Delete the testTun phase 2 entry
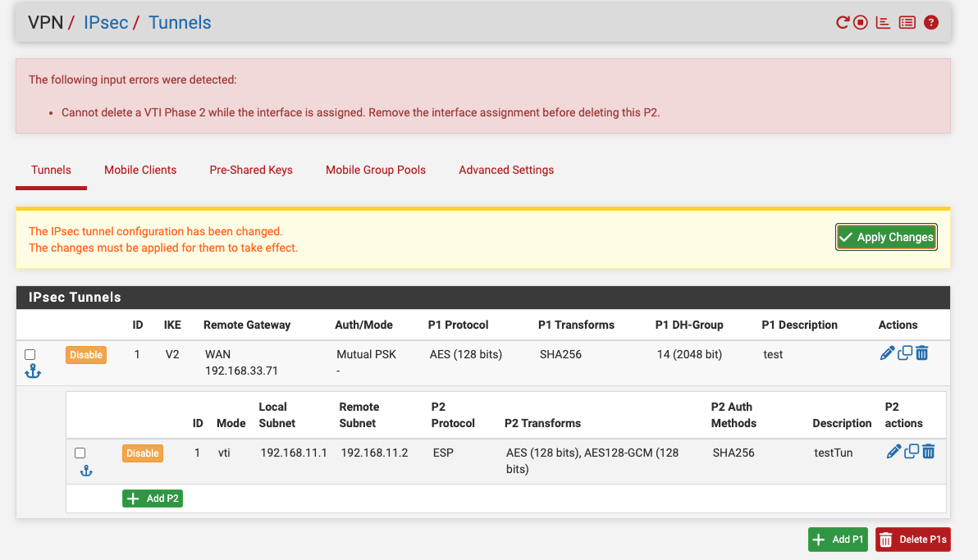The image size is (978, 560). pos(928,452)
